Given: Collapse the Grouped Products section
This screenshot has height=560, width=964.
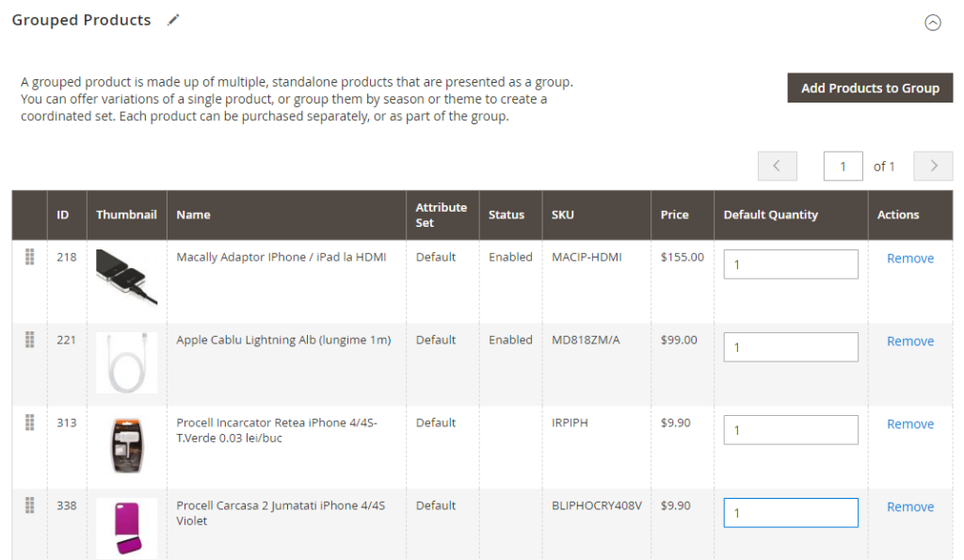Looking at the screenshot, I should click(x=932, y=23).
